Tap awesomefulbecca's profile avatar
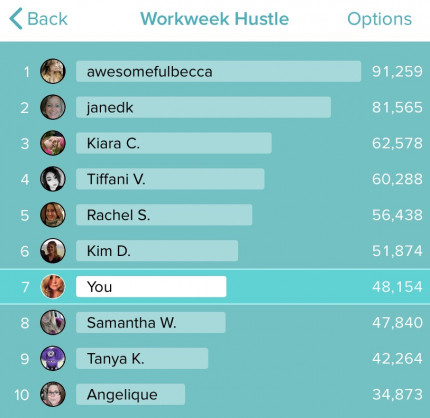430x418 pixels. point(53,71)
